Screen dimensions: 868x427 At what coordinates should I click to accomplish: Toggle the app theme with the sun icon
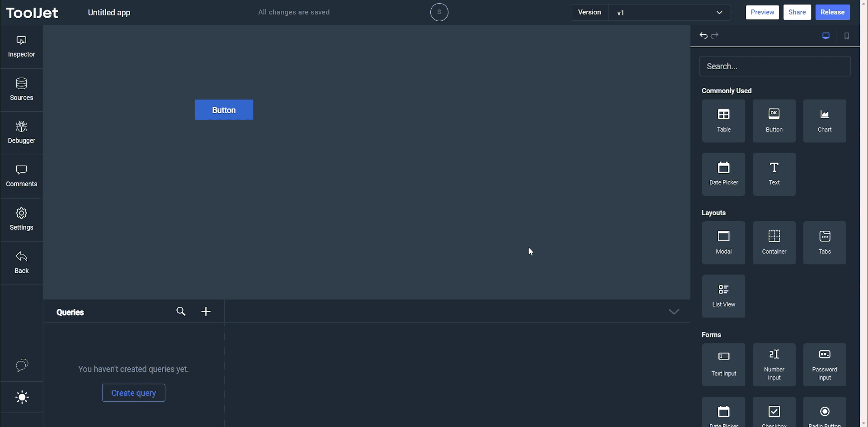click(22, 397)
